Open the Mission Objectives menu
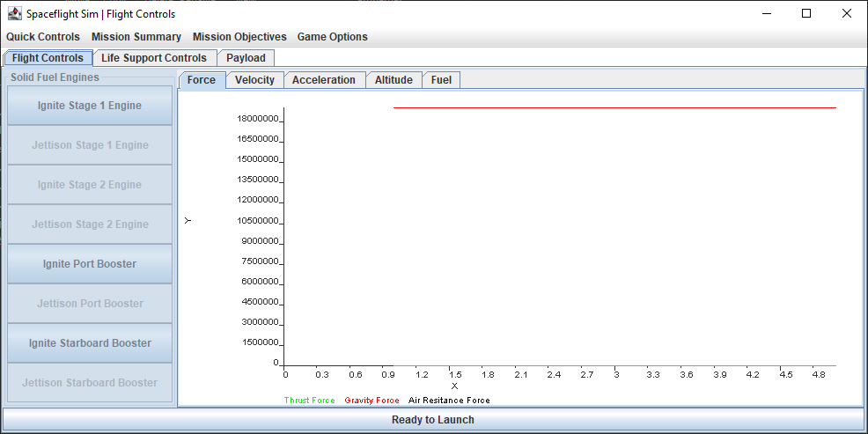Image resolution: width=868 pixels, height=434 pixels. (239, 37)
